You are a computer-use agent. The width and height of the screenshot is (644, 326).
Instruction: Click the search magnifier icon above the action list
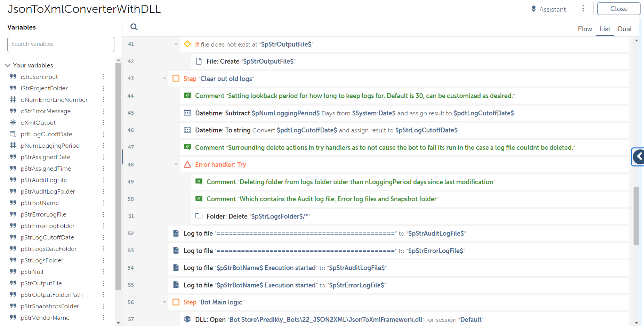click(134, 27)
